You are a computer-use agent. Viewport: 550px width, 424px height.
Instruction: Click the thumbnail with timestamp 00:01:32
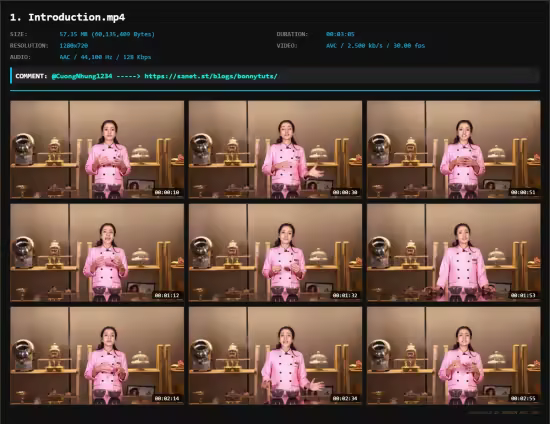tap(275, 253)
